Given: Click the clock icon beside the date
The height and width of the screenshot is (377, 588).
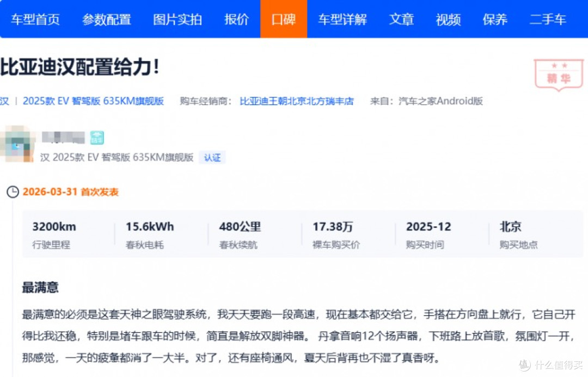Looking at the screenshot, I should tap(13, 192).
